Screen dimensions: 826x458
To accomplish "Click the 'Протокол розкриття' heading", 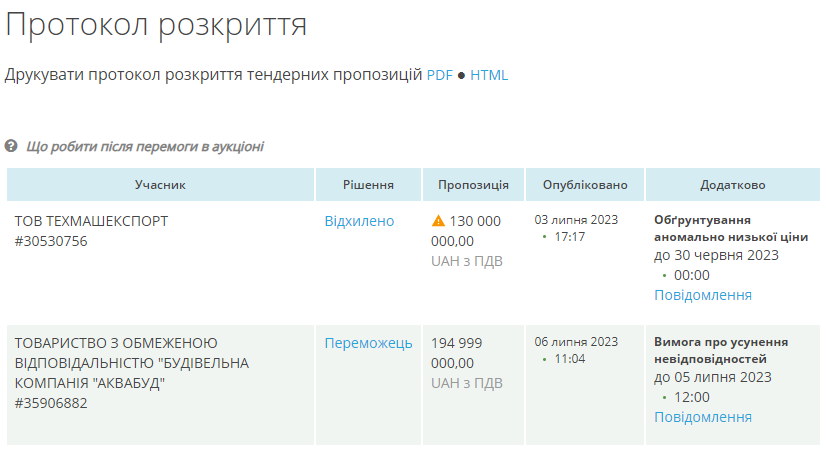I will 156,24.
